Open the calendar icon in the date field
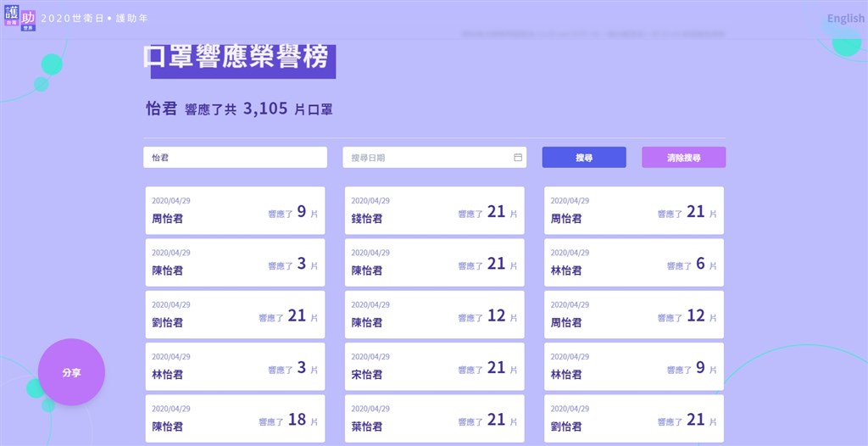Image resolution: width=868 pixels, height=446 pixels. (518, 158)
